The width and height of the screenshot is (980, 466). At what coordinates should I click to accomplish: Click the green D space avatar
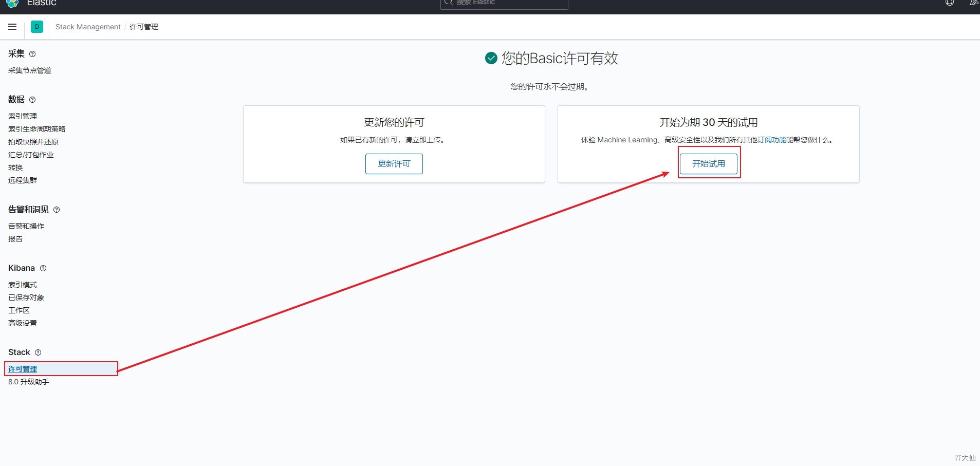point(37,27)
